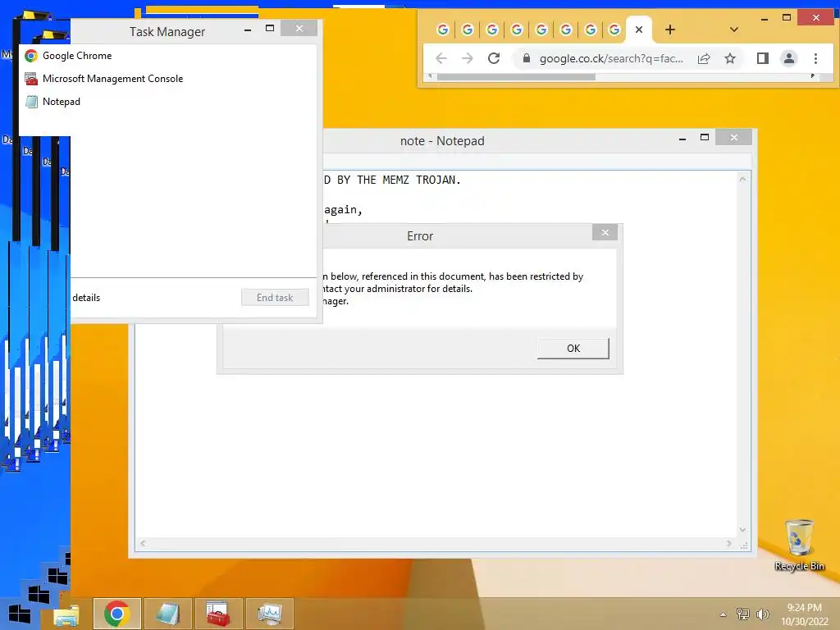The image size is (840, 630).
Task: Click Notepad vertical scroll down arrow
Action: point(742,530)
